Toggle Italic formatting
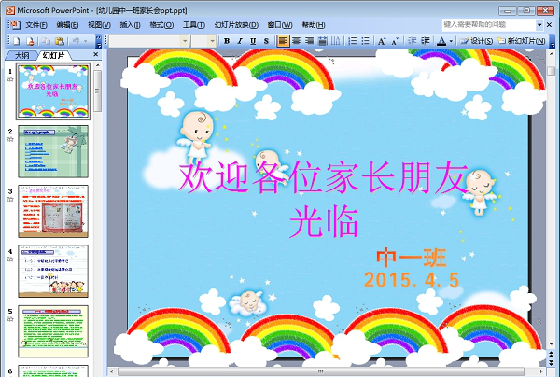This screenshot has height=392, width=560. coord(240,41)
